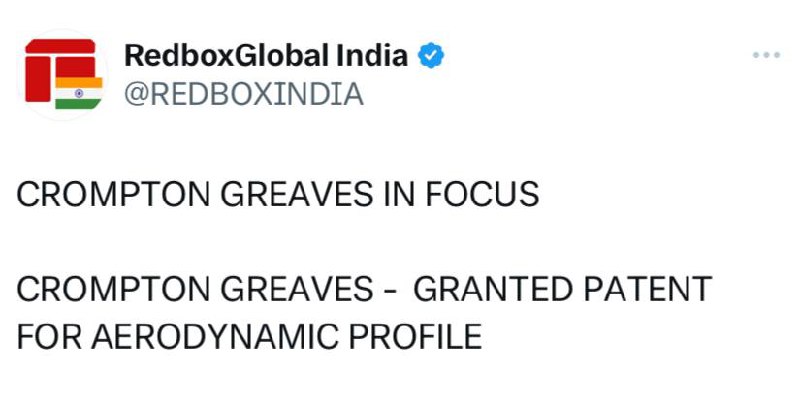Open RedboxGlobal India's profile avatar
Image resolution: width=800 pixels, height=402 pixels.
pos(63,74)
